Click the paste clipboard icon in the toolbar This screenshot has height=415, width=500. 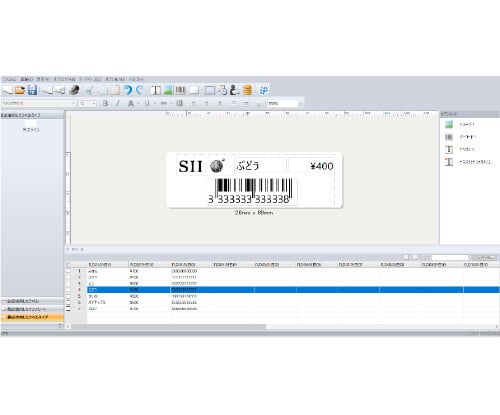tap(115, 90)
